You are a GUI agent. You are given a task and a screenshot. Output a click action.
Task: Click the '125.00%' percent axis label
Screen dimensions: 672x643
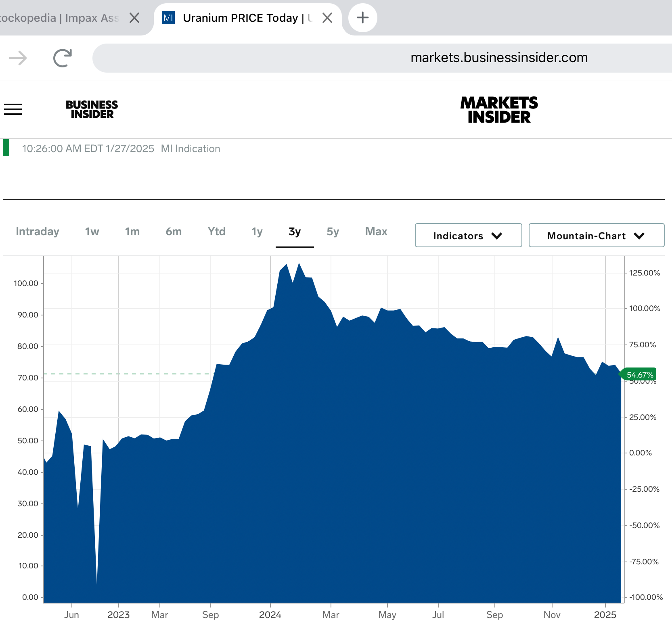pos(645,273)
